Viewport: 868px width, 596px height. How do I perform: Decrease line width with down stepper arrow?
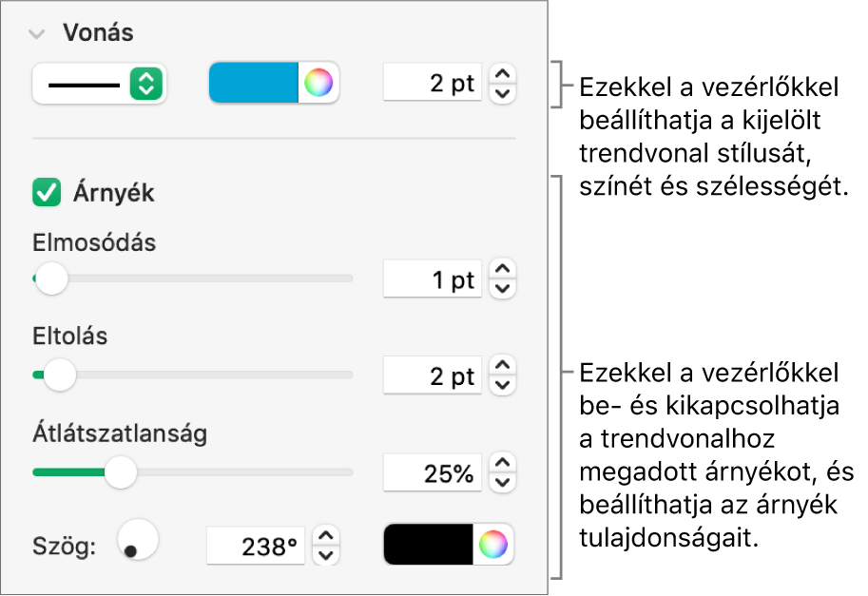point(504,93)
